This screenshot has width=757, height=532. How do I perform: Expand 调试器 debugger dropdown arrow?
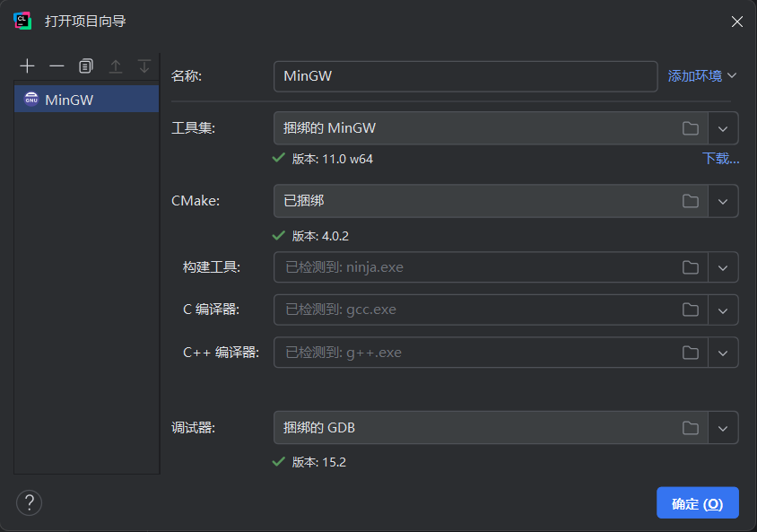pyautogui.click(x=723, y=428)
